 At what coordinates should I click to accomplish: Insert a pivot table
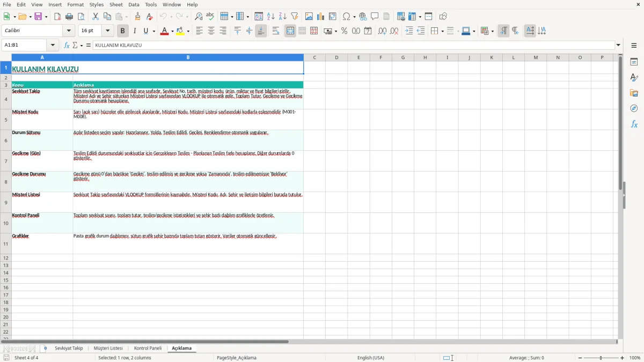tap(333, 17)
